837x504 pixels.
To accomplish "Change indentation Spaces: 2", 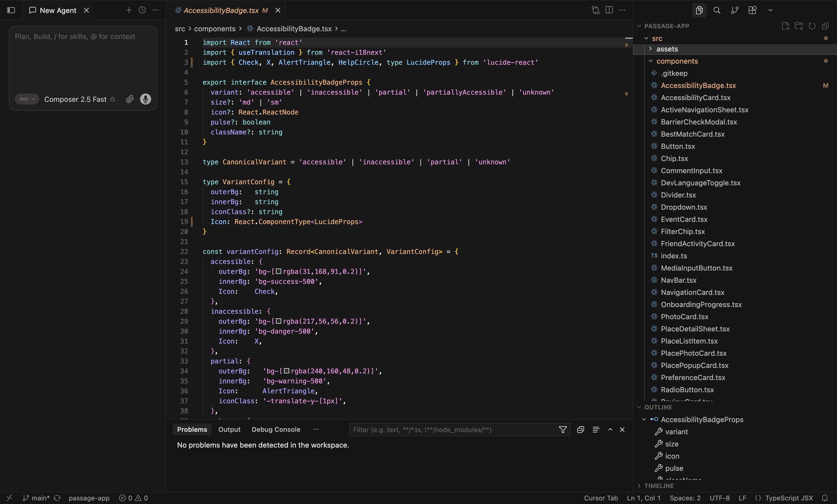I will pyautogui.click(x=685, y=498).
